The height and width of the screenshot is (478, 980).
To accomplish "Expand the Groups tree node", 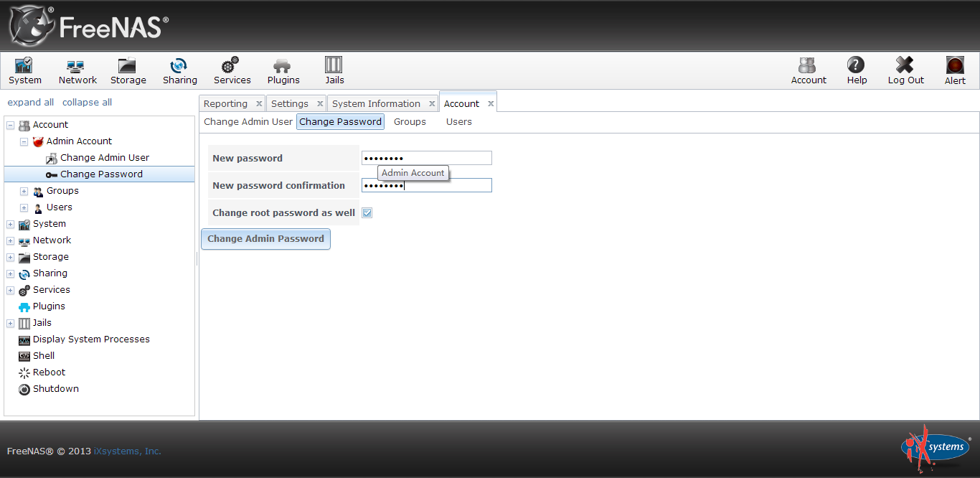I will tap(24, 191).
